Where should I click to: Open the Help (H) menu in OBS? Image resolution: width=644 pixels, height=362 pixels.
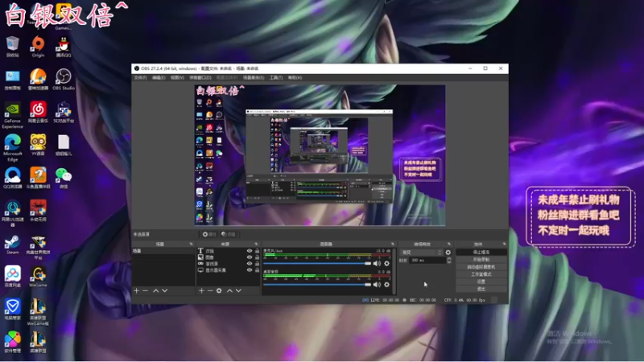[x=295, y=77]
